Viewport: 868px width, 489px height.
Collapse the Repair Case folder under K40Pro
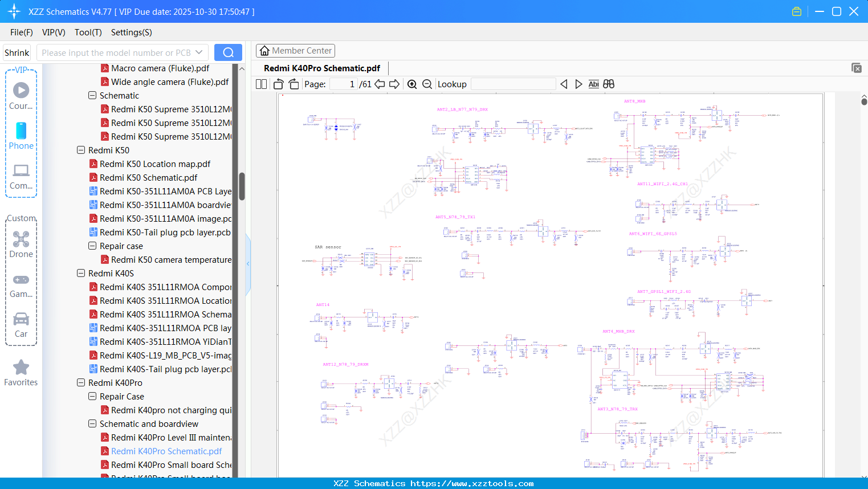(x=92, y=397)
